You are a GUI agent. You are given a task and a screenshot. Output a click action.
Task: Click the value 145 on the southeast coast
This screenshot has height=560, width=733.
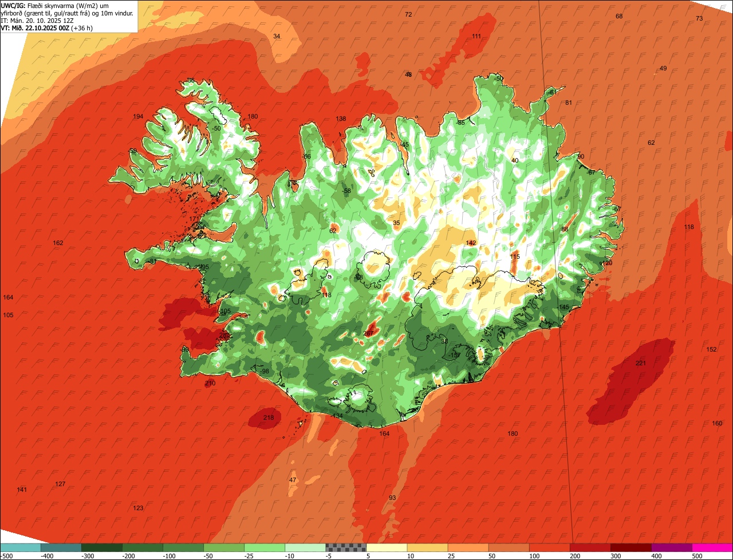tap(564, 307)
